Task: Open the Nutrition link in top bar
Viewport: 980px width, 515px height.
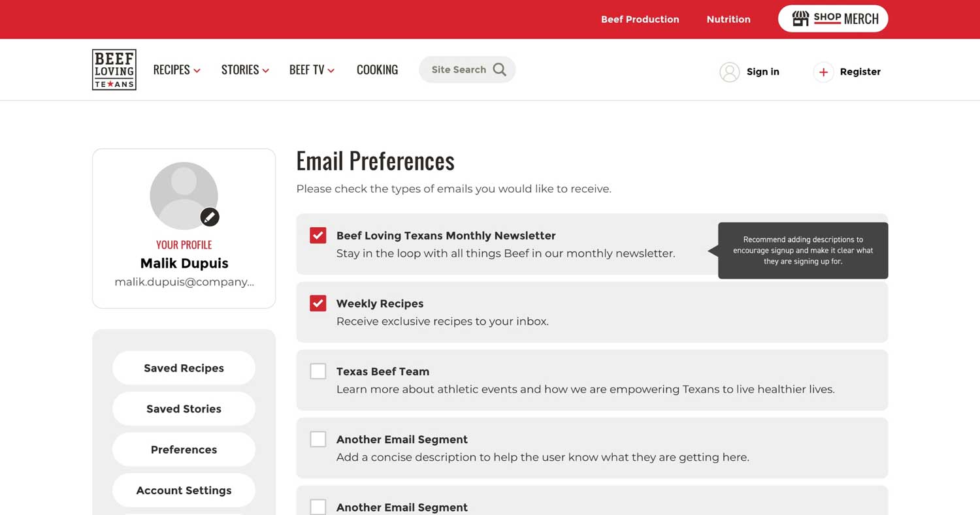Action: (728, 20)
